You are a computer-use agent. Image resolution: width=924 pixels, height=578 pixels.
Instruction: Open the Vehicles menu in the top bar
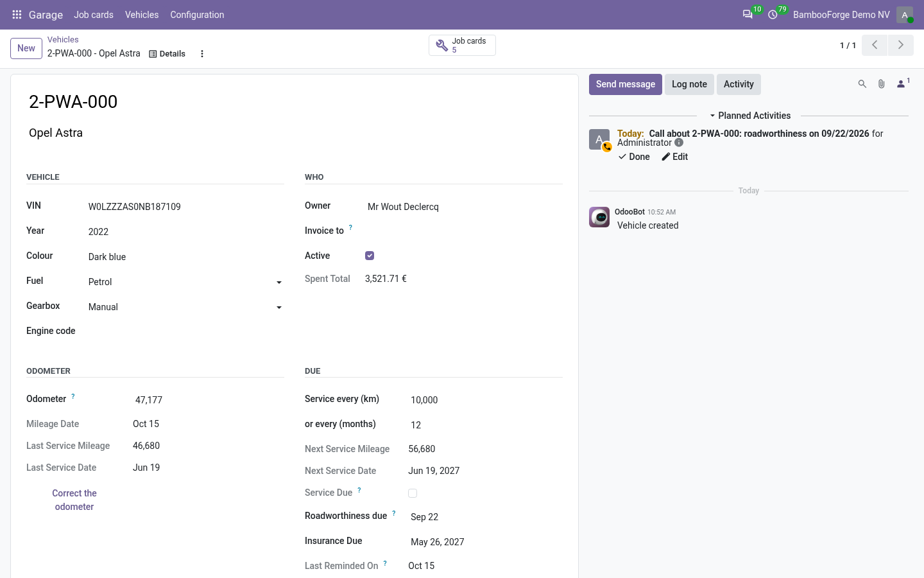point(142,15)
